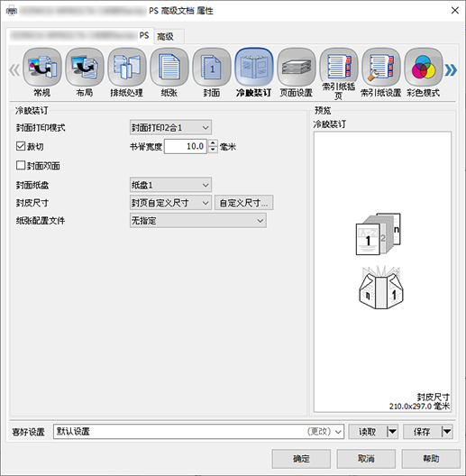Screen dimensions: 466x476
Task: Click the open cover preview illustration
Action: pos(381,288)
